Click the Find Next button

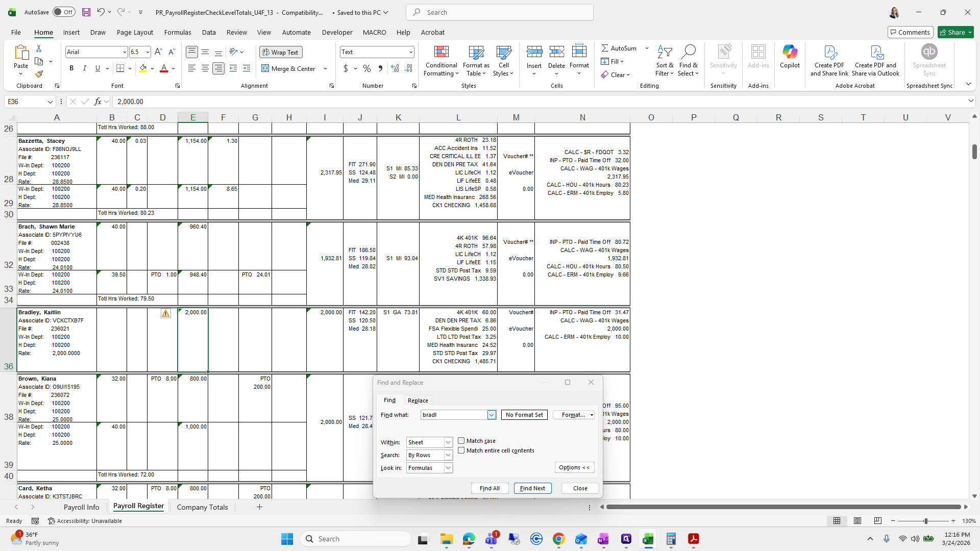[532, 488]
